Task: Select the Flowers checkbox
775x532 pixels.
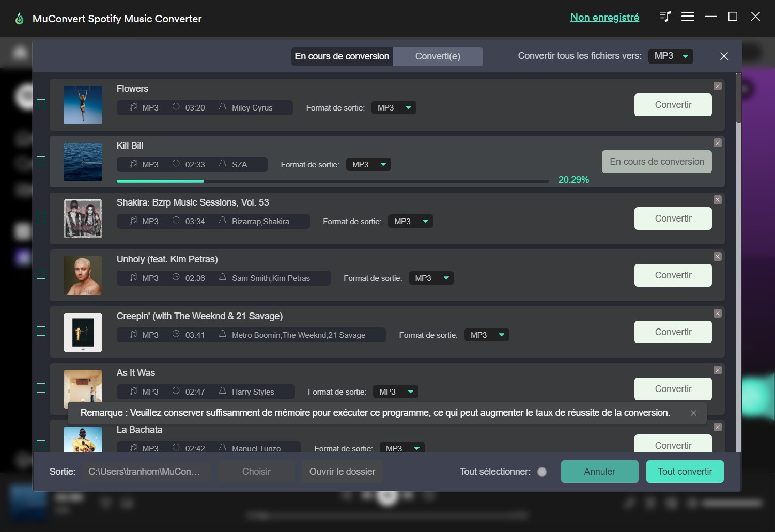Action: pyautogui.click(x=41, y=104)
